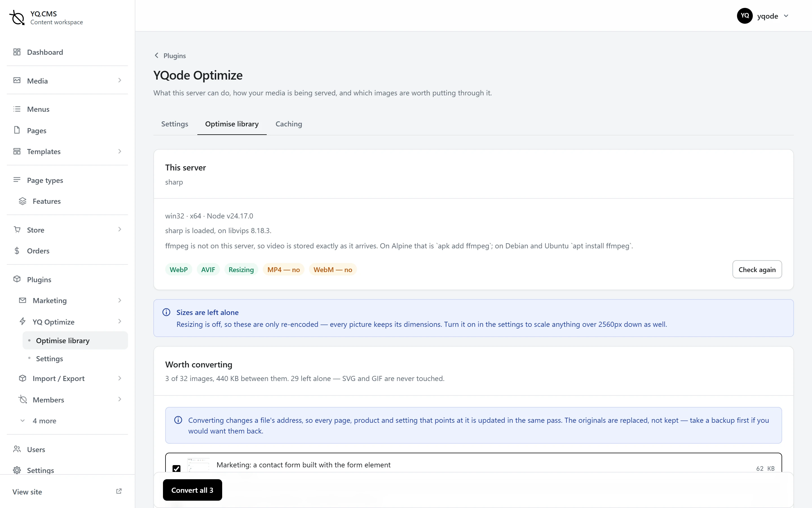Click the back chevron beside Plugins

coord(156,55)
